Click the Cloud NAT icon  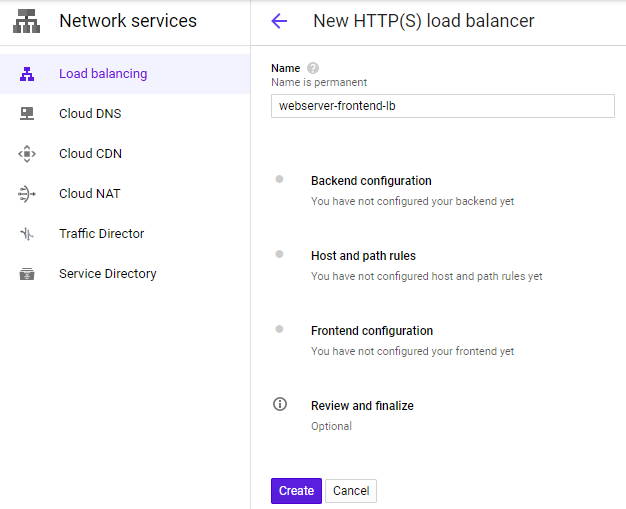click(27, 194)
